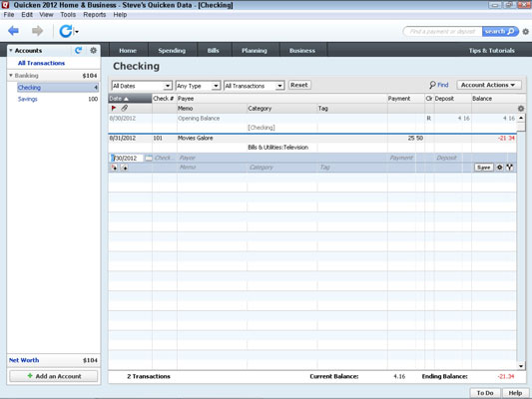
Task: Refresh accounts in the Accounts sidebar
Action: click(79, 51)
